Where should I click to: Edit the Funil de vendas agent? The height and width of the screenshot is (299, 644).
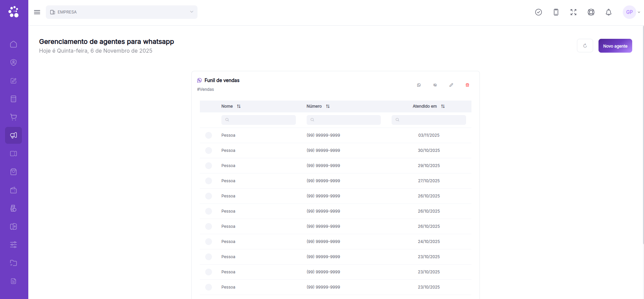(451, 85)
